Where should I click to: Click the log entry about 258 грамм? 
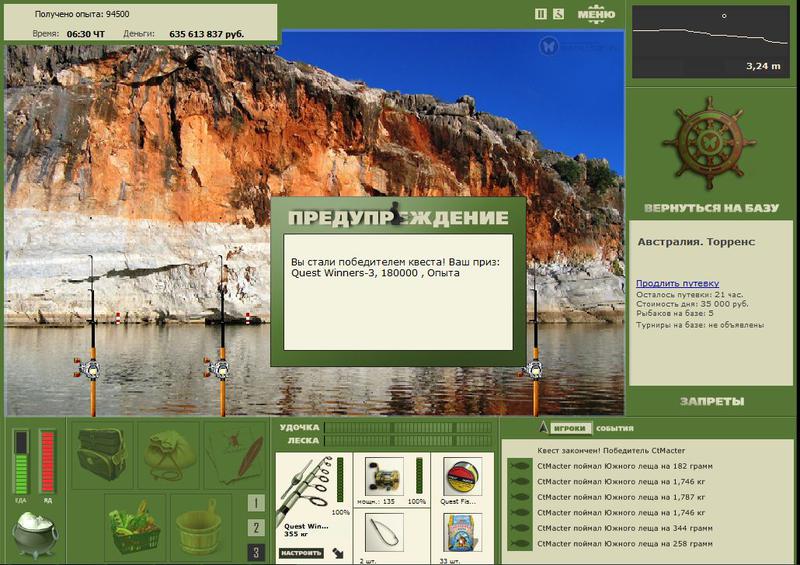tap(624, 544)
